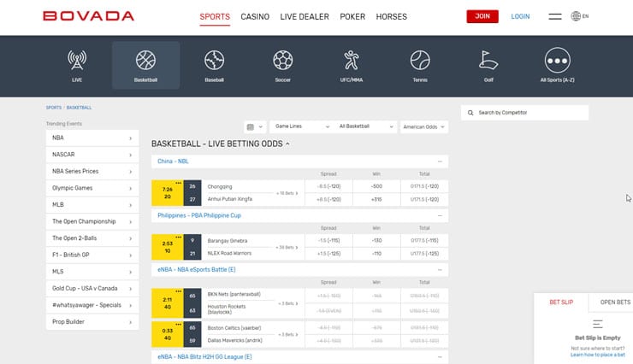Open the All Basketball dropdown
633x364 pixels.
click(x=365, y=126)
